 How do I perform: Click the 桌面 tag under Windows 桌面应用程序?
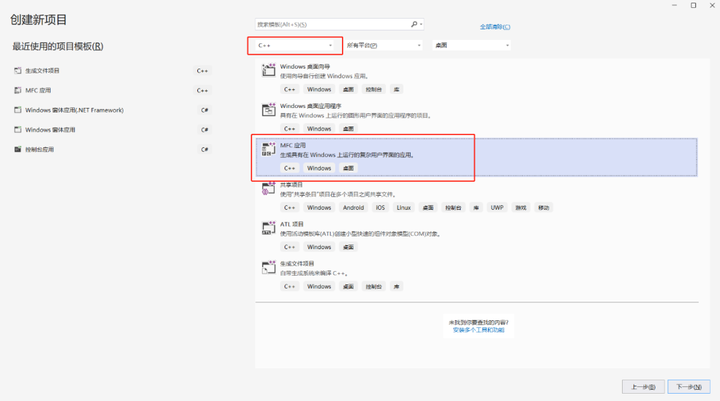[x=349, y=129]
